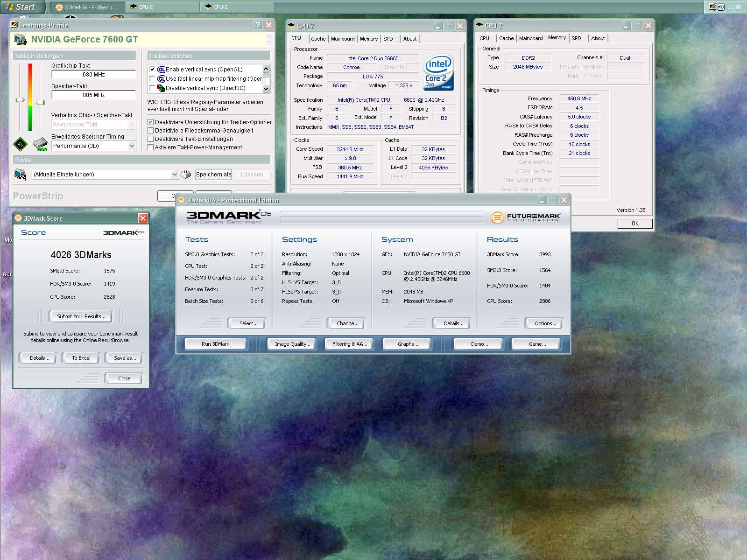Click the Treiber-Optionen list scroll down arrow
This screenshot has width=747, height=560.
click(266, 89)
